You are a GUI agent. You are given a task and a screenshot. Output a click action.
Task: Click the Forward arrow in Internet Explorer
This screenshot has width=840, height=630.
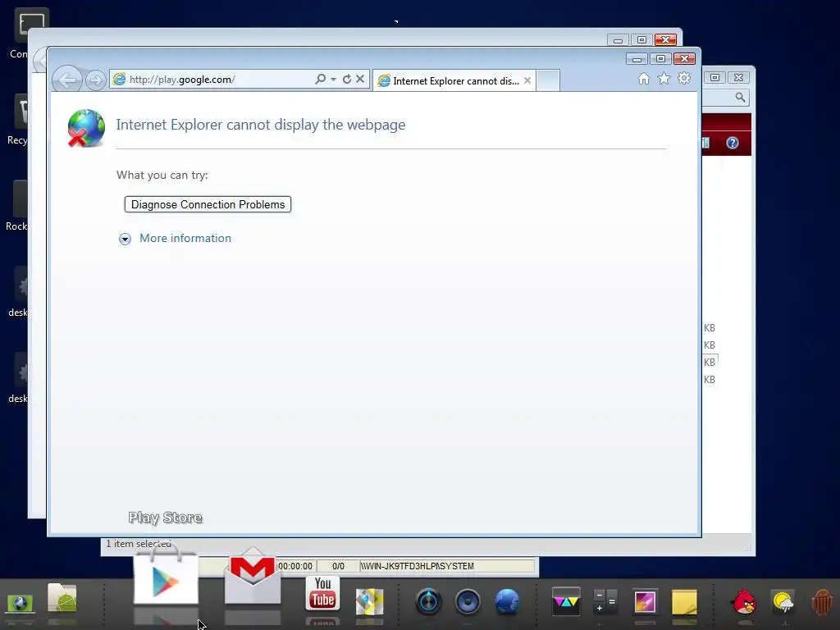coord(95,80)
